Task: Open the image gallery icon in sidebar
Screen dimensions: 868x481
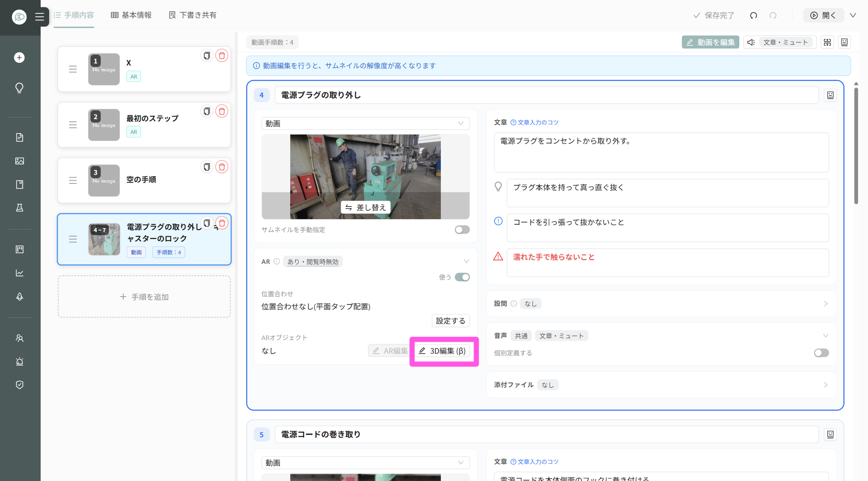Action: pos(20,161)
